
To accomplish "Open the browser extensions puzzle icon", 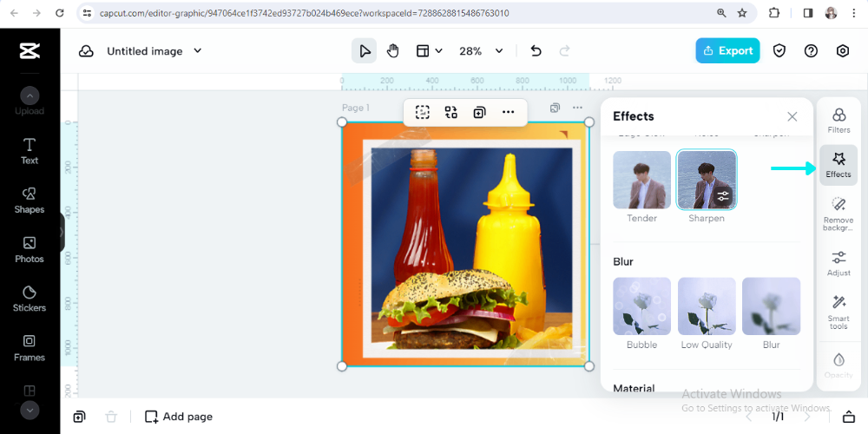I will point(774,13).
